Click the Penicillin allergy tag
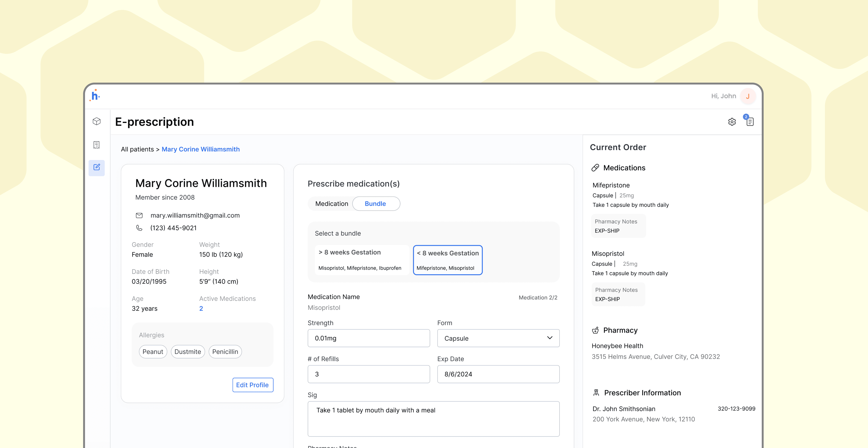This screenshot has width=868, height=448. pyautogui.click(x=225, y=352)
